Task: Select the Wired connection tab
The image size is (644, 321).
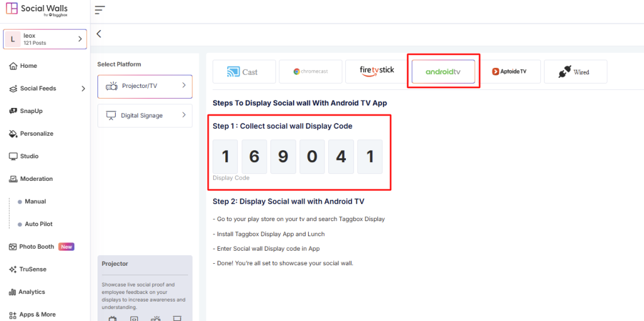Action: (x=575, y=72)
